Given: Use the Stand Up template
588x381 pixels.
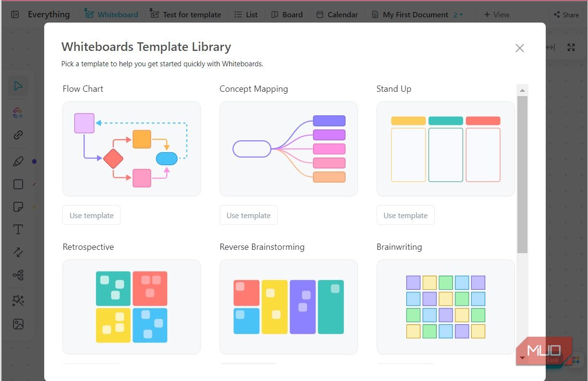Looking at the screenshot, I should pos(405,215).
